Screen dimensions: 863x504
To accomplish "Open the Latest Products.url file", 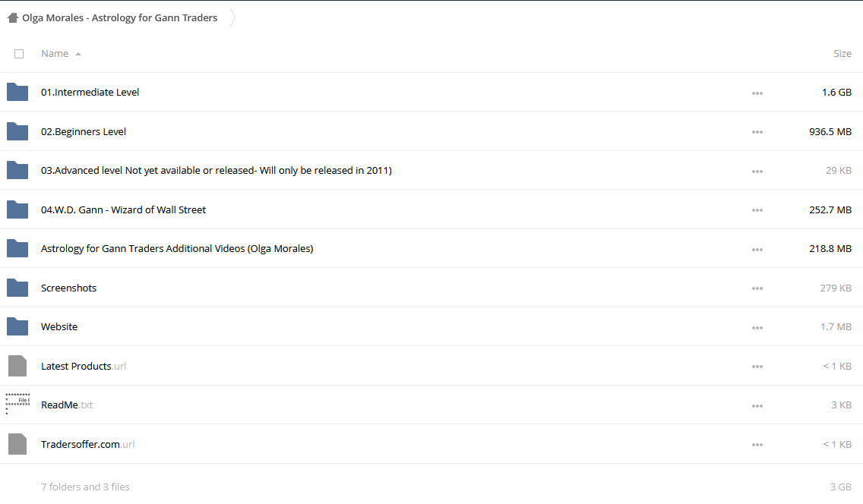I will 83,366.
